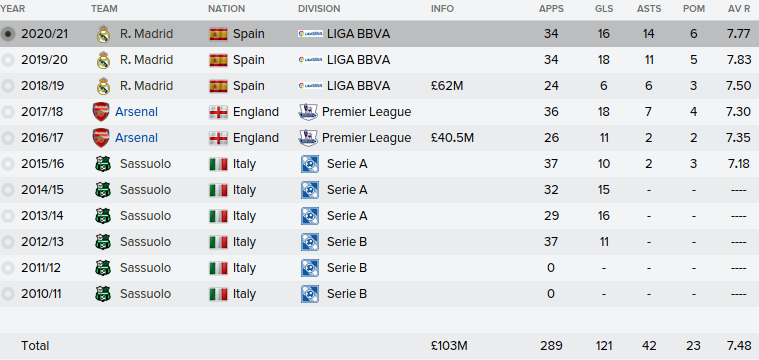Image resolution: width=759 pixels, height=360 pixels.
Task: Select the 2016/17 season radio button
Action: (x=8, y=138)
